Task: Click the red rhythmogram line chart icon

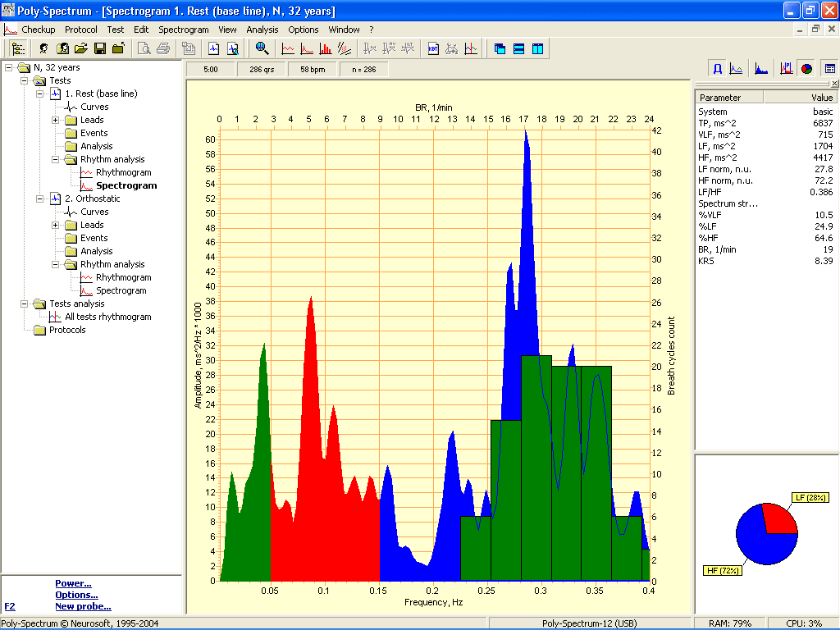Action: (x=288, y=48)
